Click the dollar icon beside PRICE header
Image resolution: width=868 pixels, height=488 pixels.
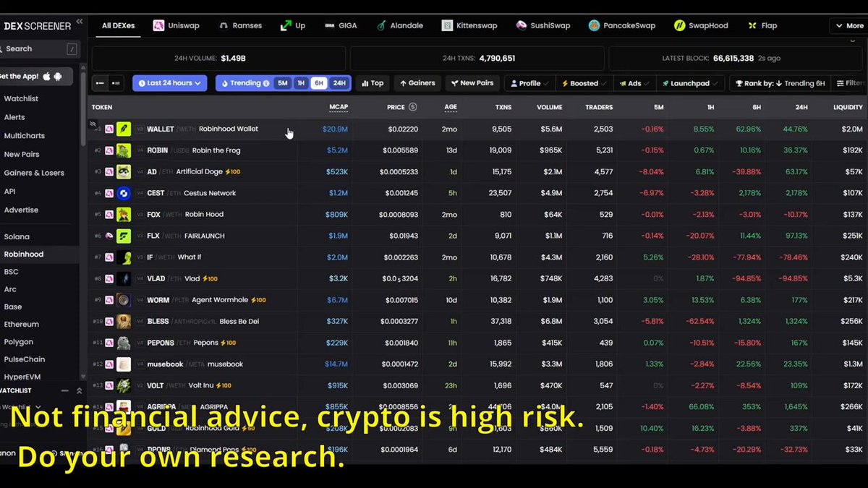(412, 107)
